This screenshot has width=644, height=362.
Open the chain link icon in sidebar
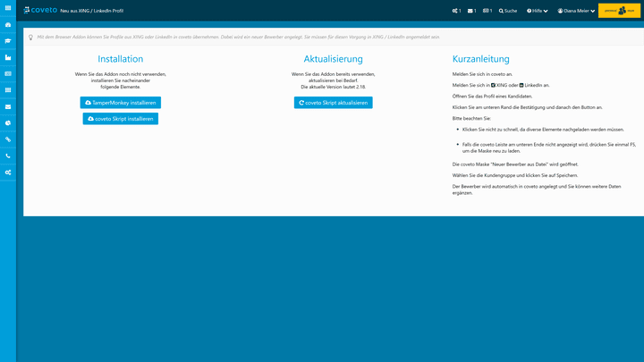[8, 139]
